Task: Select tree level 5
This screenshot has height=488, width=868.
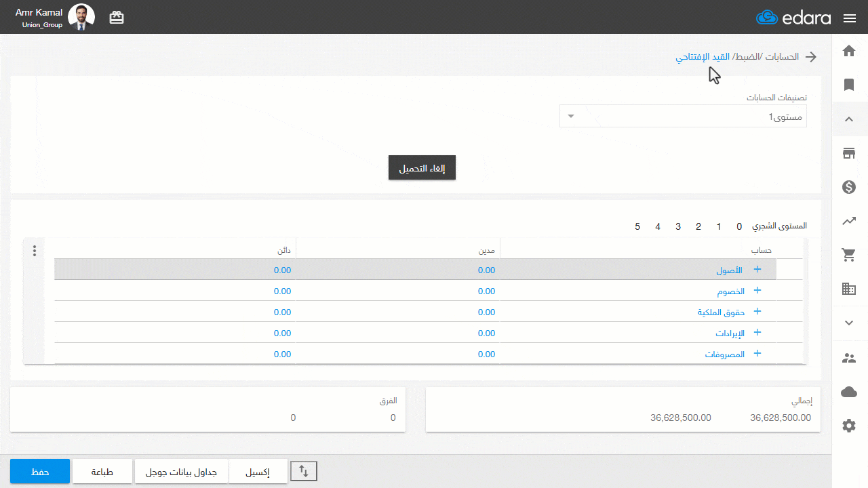Action: (637, 226)
